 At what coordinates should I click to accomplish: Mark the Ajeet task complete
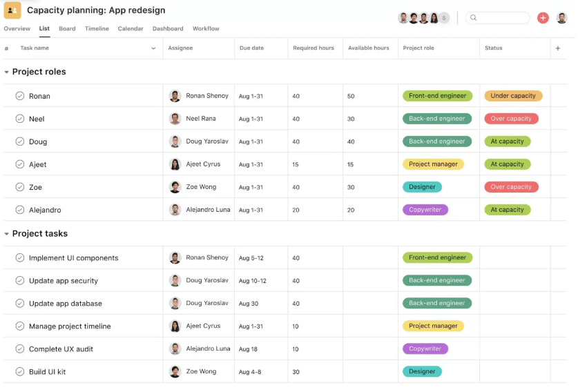20,164
